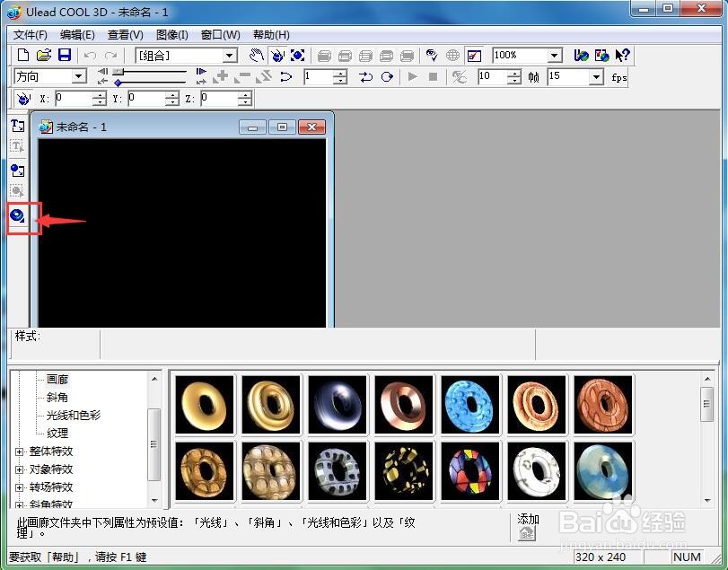The width and height of the screenshot is (728, 570).
Task: Toggle the show/hide object eye icon
Action: click(x=432, y=56)
